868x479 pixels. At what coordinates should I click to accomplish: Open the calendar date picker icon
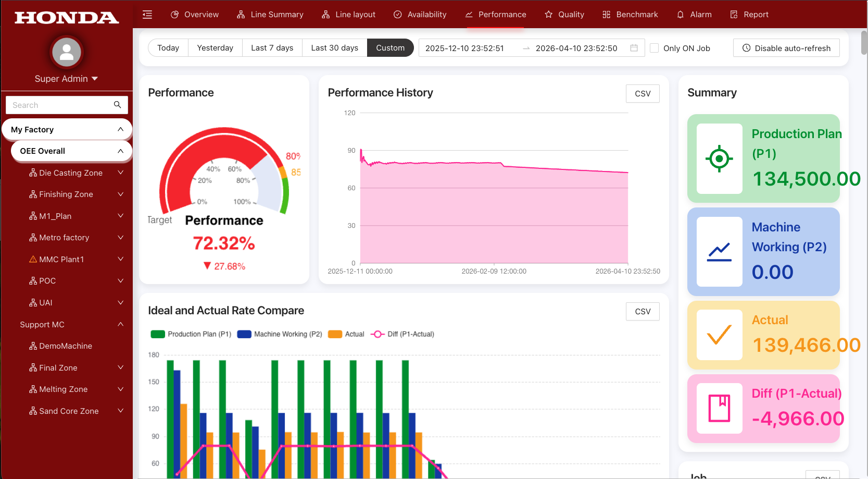(634, 48)
